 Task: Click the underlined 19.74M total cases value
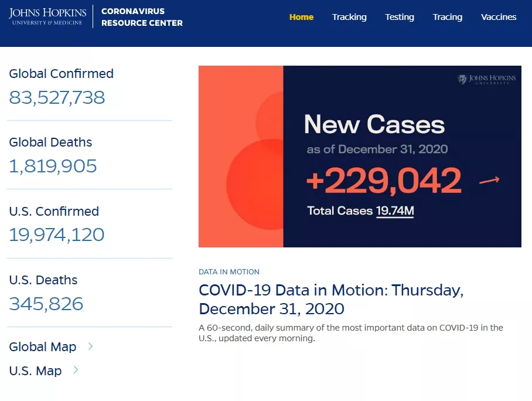tap(395, 210)
